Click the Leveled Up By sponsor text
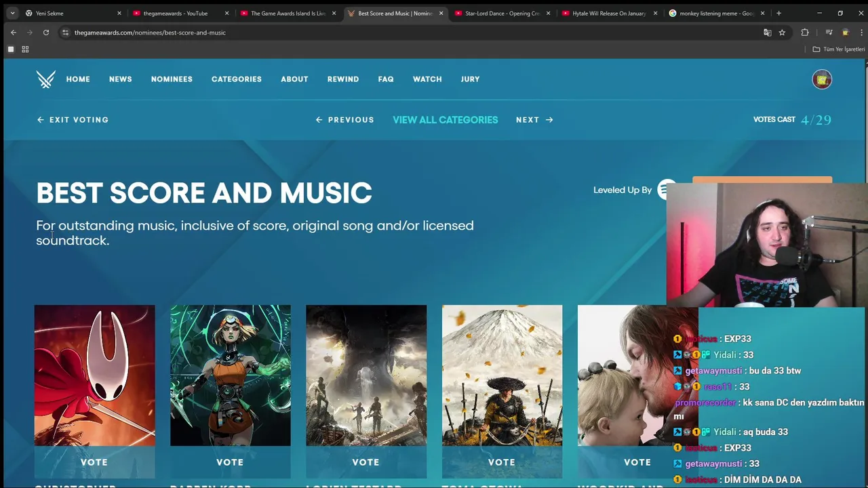Screen dimensions: 868x488 (623, 190)
